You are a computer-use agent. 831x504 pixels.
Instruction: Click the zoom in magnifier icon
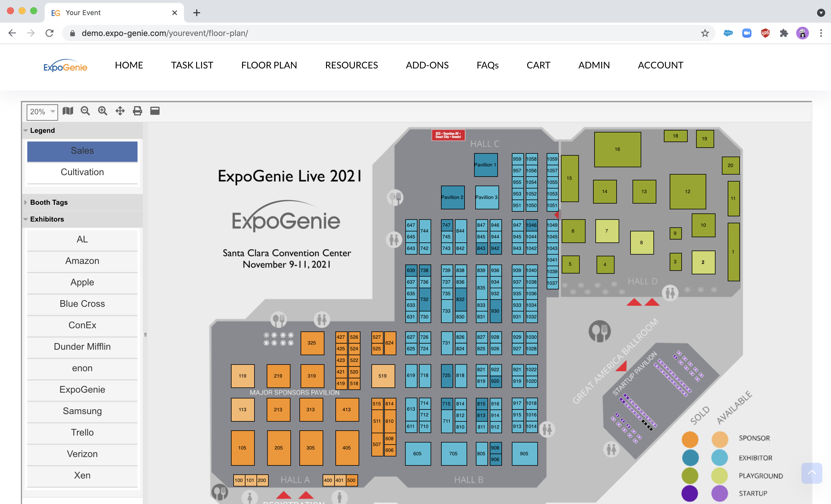[102, 111]
